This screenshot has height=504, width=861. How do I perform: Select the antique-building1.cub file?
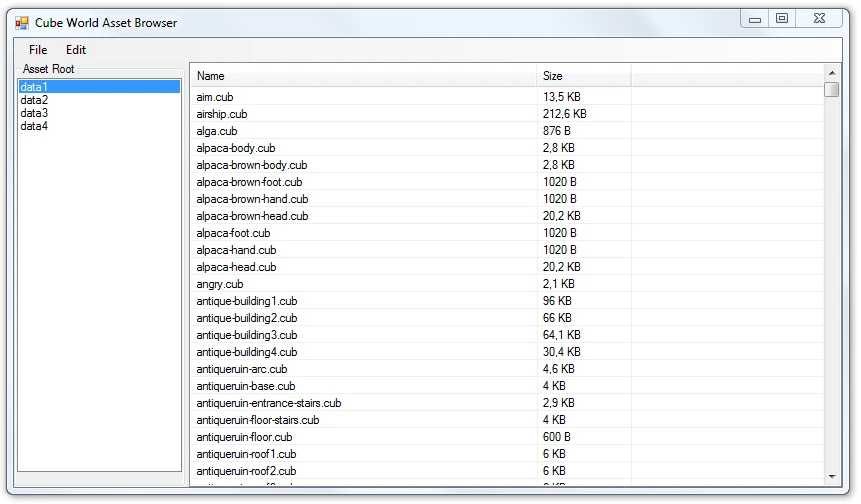click(x=247, y=301)
